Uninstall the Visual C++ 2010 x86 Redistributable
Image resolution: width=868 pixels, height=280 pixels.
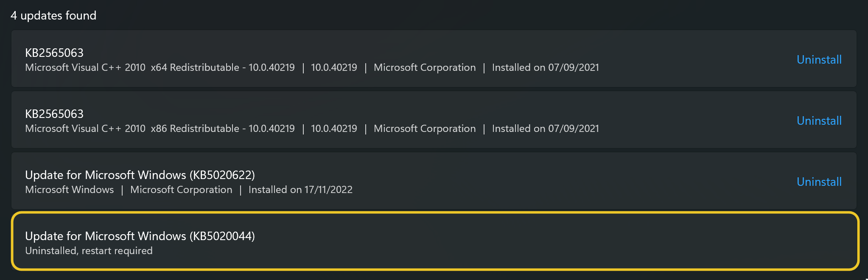pos(819,121)
